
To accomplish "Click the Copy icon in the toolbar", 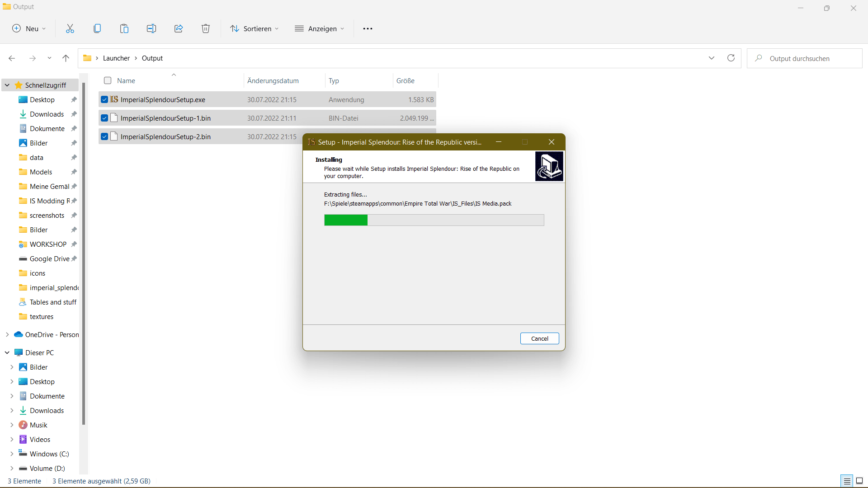I will tap(97, 28).
